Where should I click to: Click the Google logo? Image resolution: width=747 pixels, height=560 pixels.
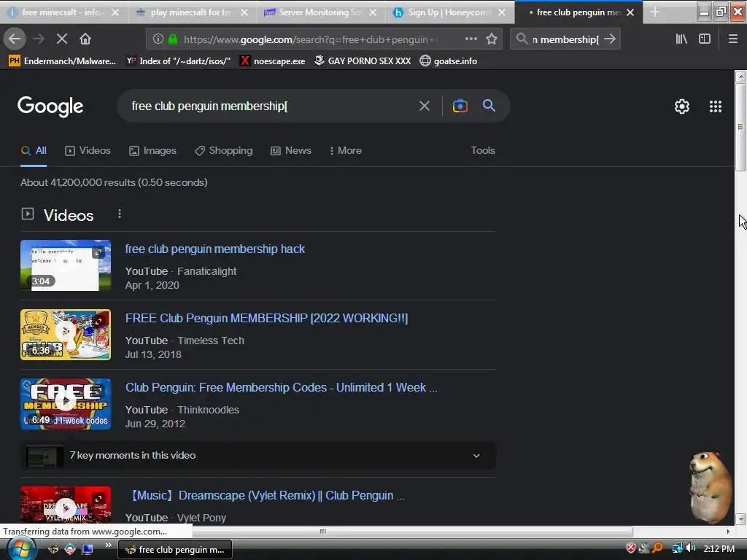click(50, 106)
